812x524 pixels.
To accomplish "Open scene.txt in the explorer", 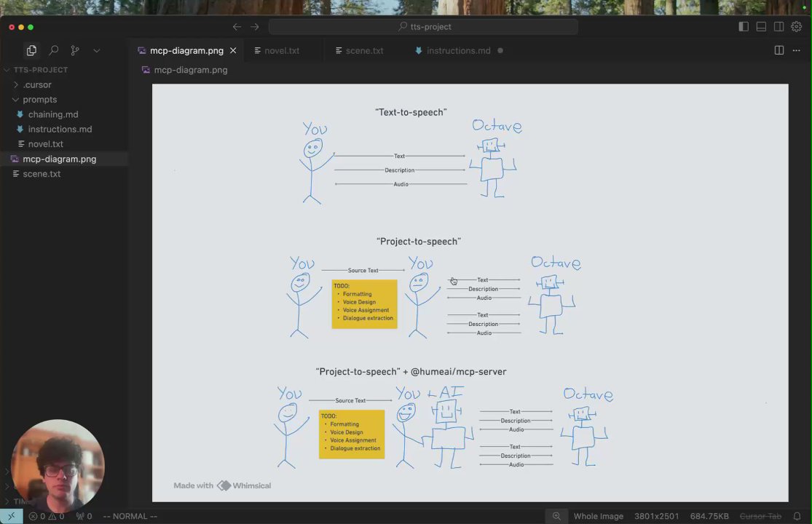I will pyautogui.click(x=42, y=174).
